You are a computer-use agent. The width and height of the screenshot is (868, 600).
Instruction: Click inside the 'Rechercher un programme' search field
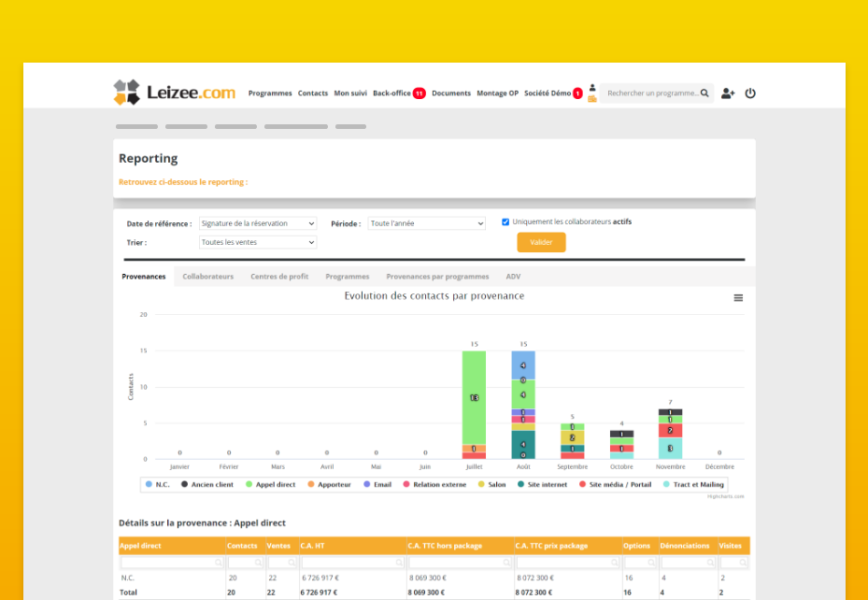point(654,93)
